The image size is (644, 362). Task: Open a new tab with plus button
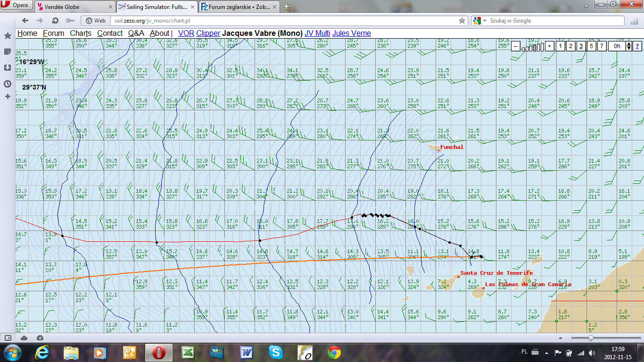[x=286, y=7]
